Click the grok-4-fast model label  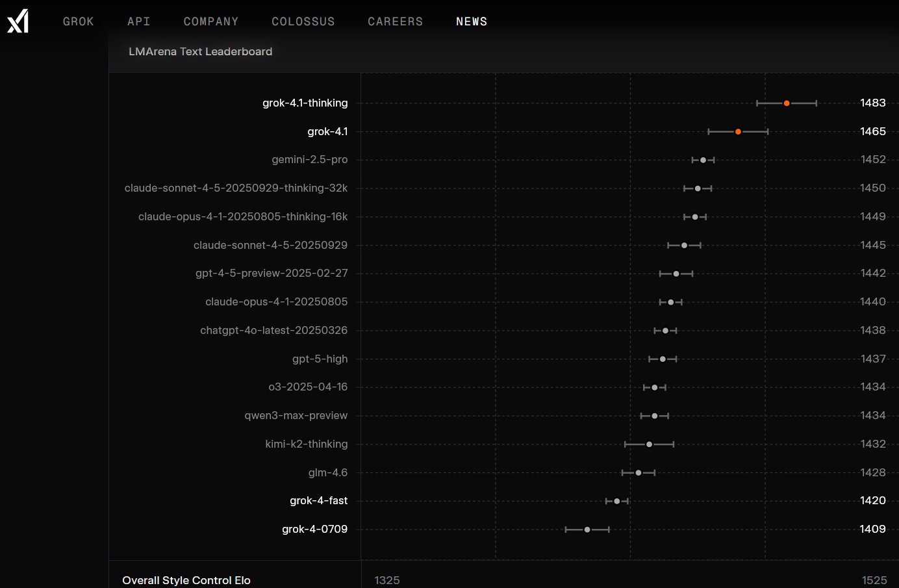(318, 500)
